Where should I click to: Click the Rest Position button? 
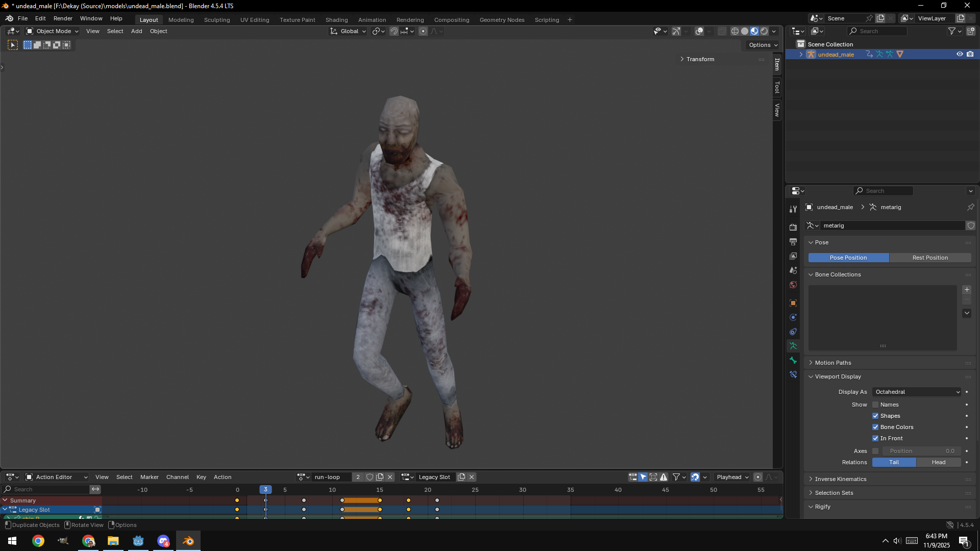929,258
